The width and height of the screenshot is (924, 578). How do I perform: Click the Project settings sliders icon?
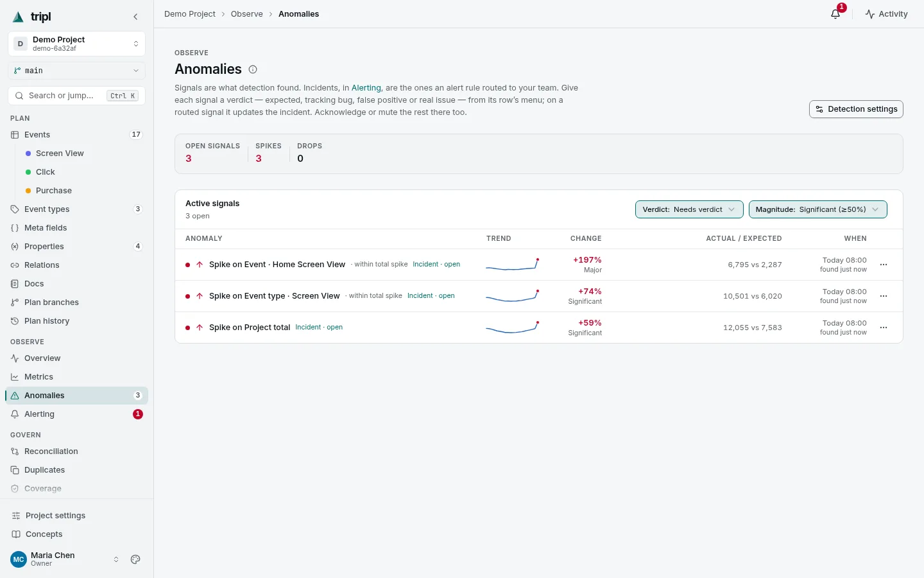pyautogui.click(x=16, y=516)
